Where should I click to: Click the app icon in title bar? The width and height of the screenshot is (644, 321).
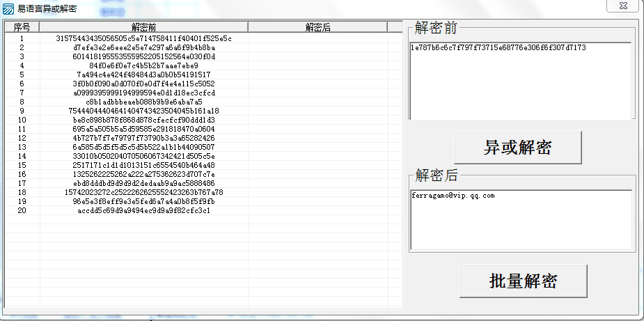coord(9,8)
